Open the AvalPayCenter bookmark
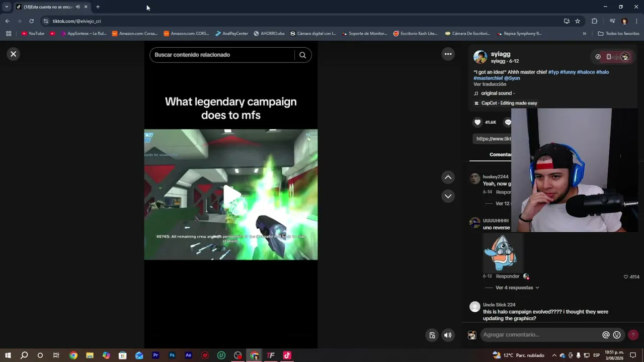This screenshot has height=362, width=644. [x=232, y=34]
